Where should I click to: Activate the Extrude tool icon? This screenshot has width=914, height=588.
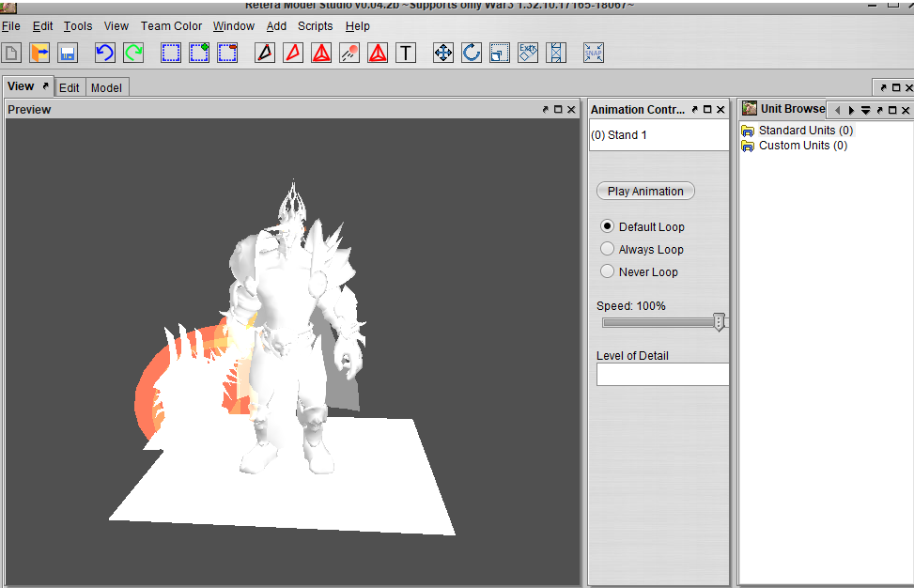tap(528, 53)
